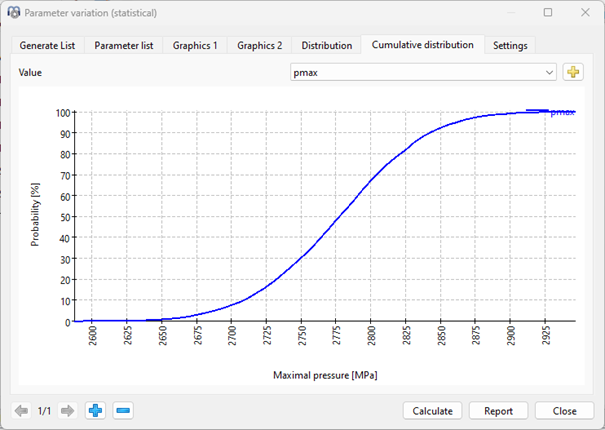605x430 pixels.
Task: Select the Graphics 1 tab
Action: coord(195,46)
